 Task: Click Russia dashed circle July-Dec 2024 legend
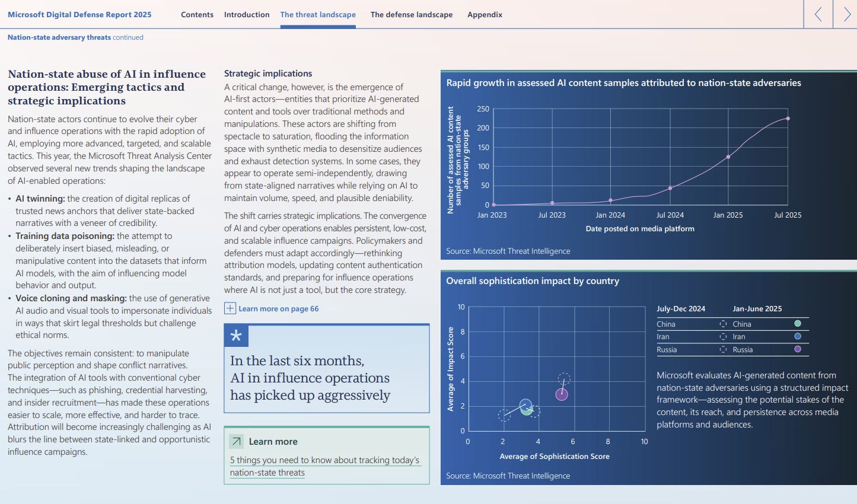coord(723,349)
